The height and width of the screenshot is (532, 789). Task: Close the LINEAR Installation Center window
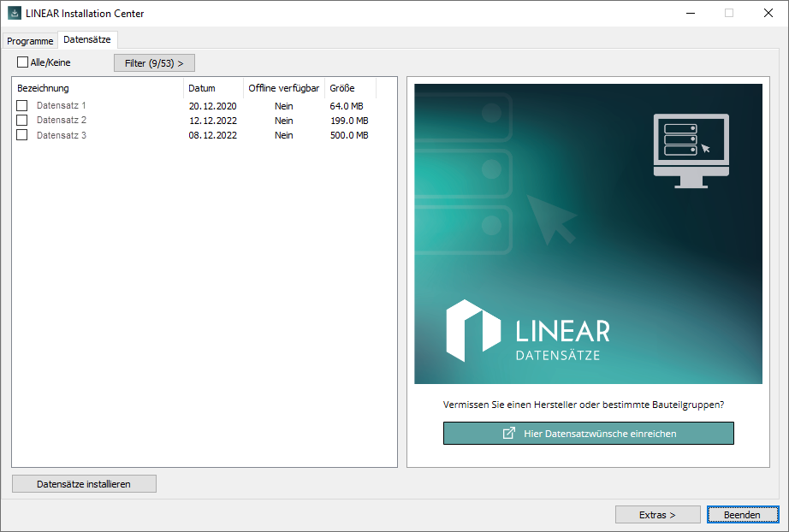[x=768, y=13]
